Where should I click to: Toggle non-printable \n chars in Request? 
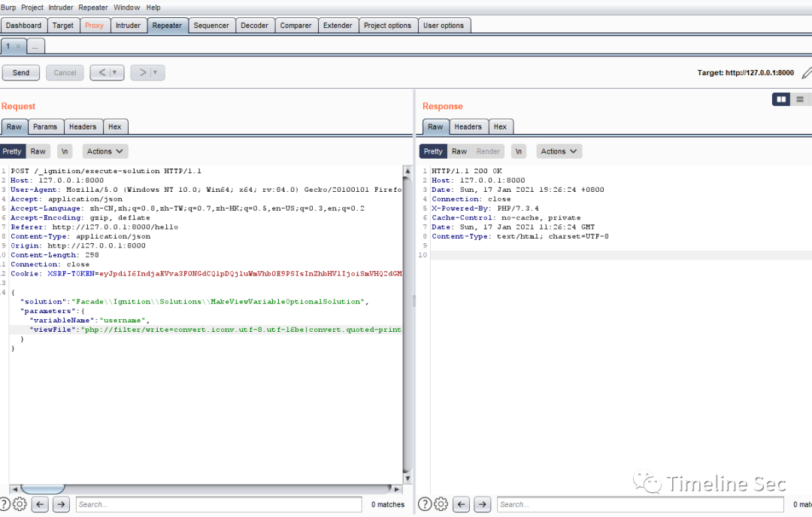[65, 151]
